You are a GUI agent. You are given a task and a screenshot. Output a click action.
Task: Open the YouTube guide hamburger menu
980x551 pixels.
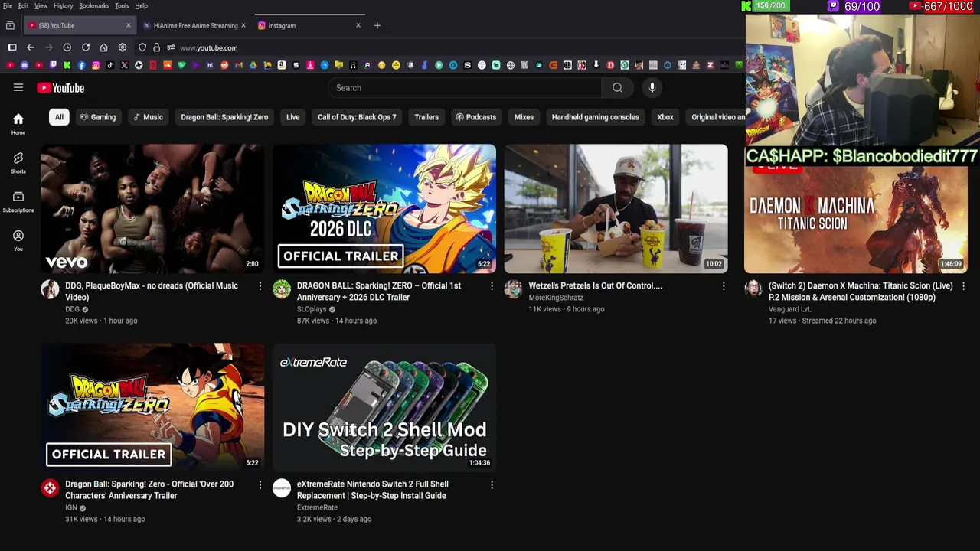18,87
